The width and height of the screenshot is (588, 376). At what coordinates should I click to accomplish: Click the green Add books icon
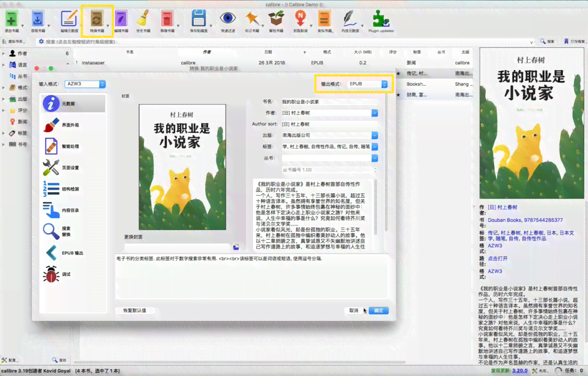click(x=11, y=19)
